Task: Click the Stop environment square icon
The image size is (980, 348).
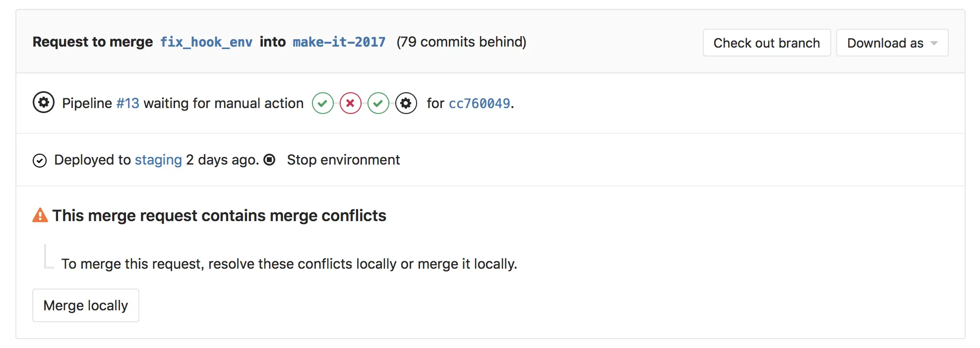Action: pyautogui.click(x=269, y=160)
